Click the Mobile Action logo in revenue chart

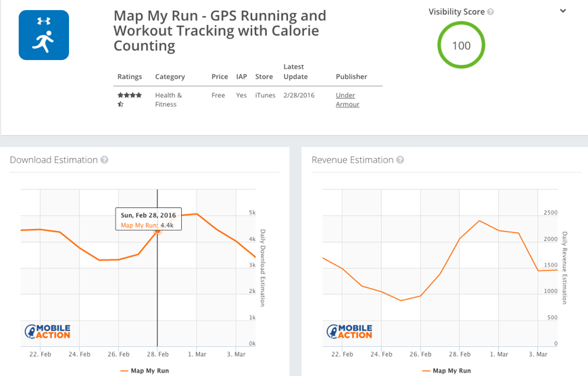point(349,331)
